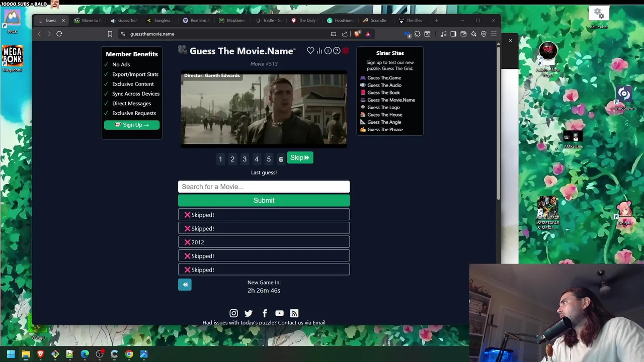Show hint frame 4
This screenshot has width=644, height=362.
tap(257, 159)
